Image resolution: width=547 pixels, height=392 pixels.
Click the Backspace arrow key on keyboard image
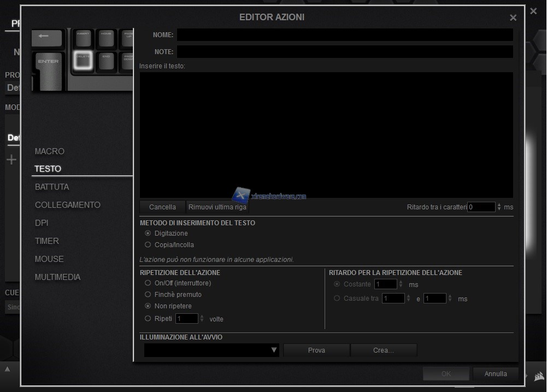[48, 37]
